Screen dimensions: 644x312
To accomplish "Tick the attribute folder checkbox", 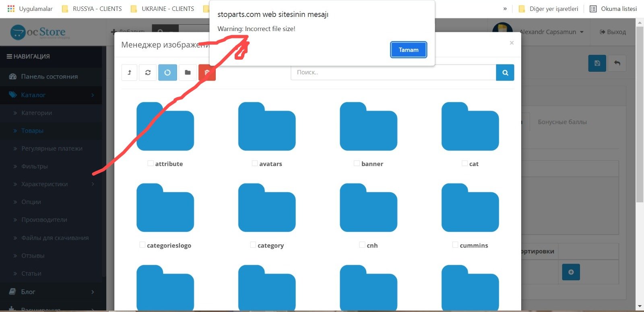I will 151,163.
